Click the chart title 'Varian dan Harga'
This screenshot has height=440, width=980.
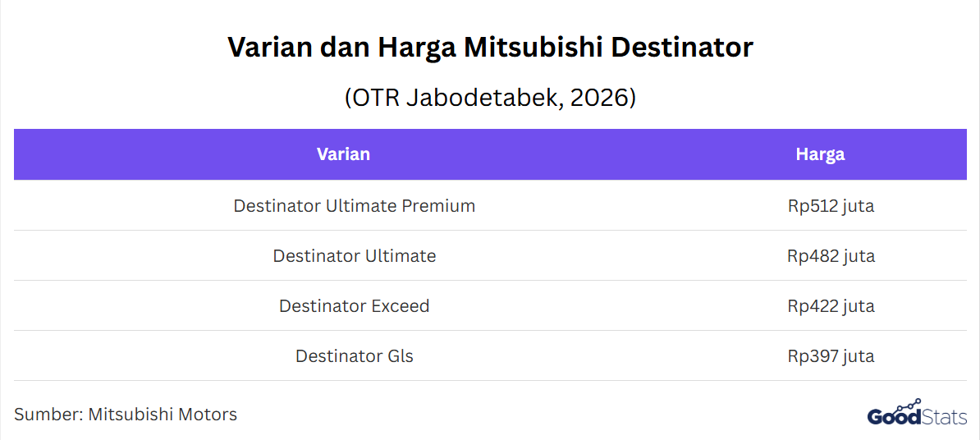pos(341,48)
